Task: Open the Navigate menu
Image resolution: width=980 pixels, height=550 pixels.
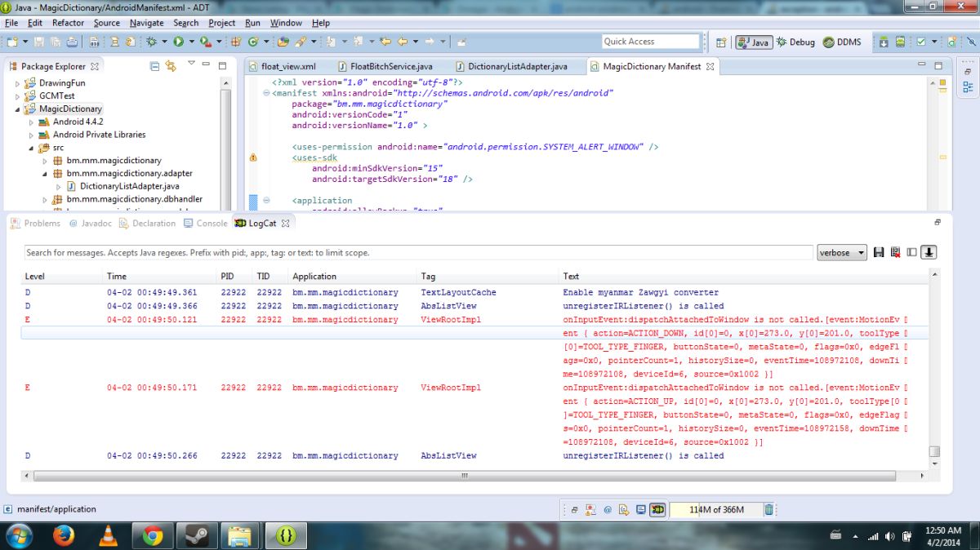Action: [x=146, y=23]
